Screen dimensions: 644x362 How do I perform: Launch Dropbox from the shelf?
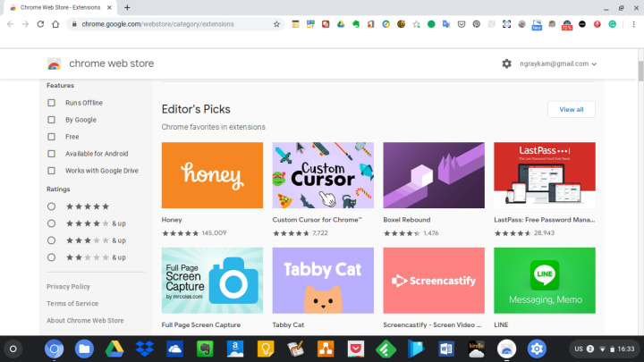(x=145, y=349)
